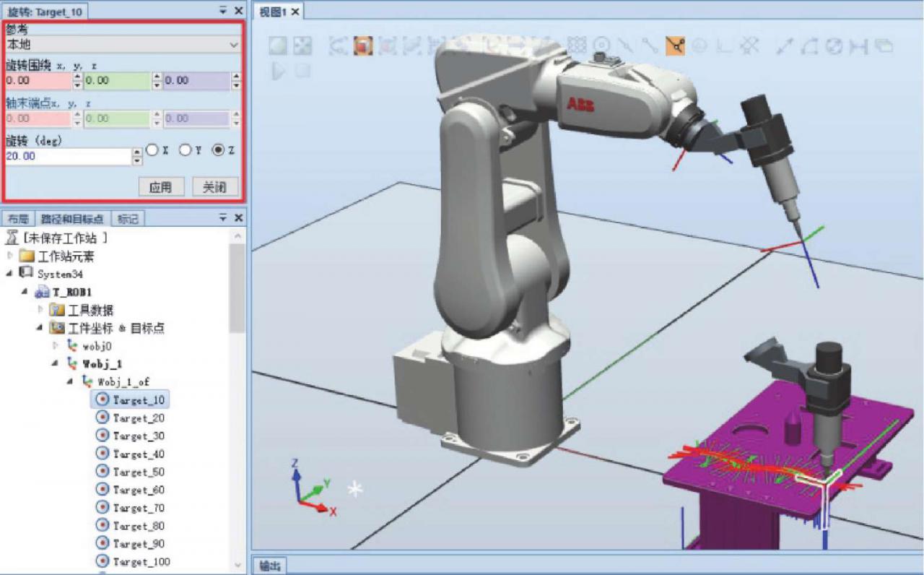Click the green 旋转围绕 y input field

tap(118, 81)
